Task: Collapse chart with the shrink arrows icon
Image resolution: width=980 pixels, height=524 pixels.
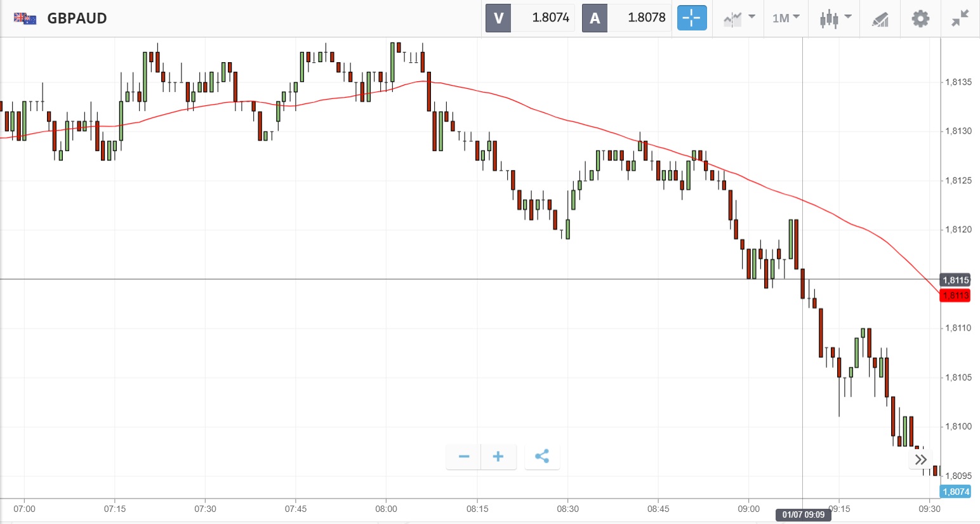Action: click(x=960, y=18)
